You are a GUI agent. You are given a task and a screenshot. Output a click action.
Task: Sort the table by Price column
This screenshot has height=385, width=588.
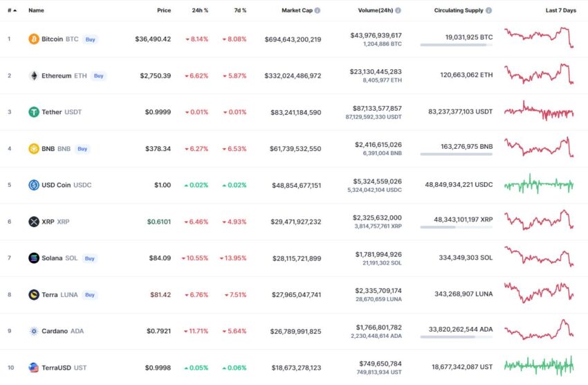click(164, 10)
